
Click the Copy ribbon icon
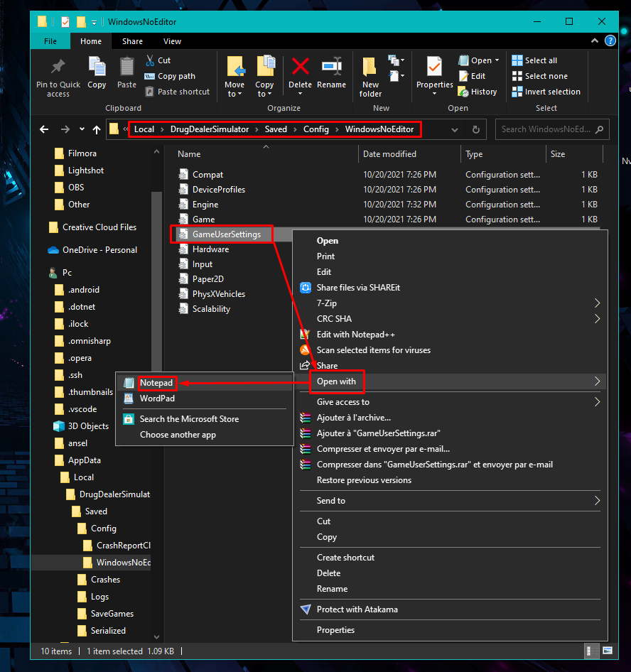point(97,67)
